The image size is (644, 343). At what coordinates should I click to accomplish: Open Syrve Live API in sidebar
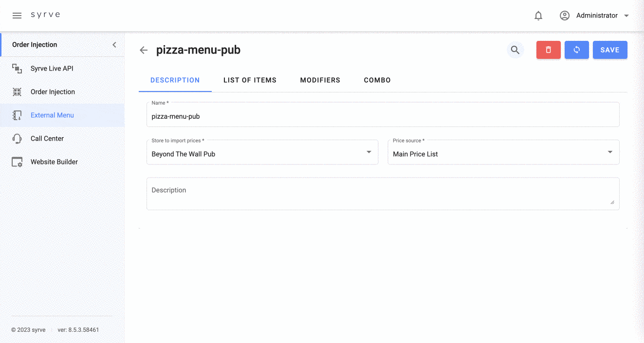[x=52, y=69]
